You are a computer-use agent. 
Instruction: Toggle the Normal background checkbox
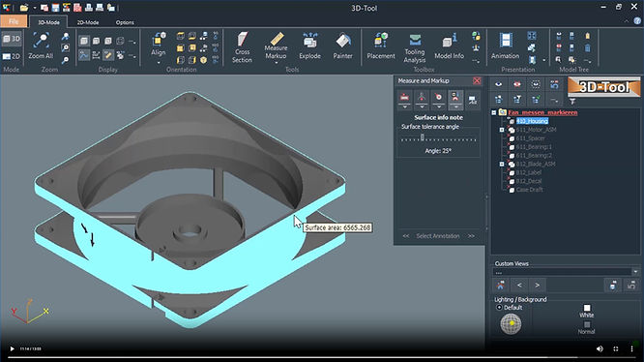tap(587, 324)
